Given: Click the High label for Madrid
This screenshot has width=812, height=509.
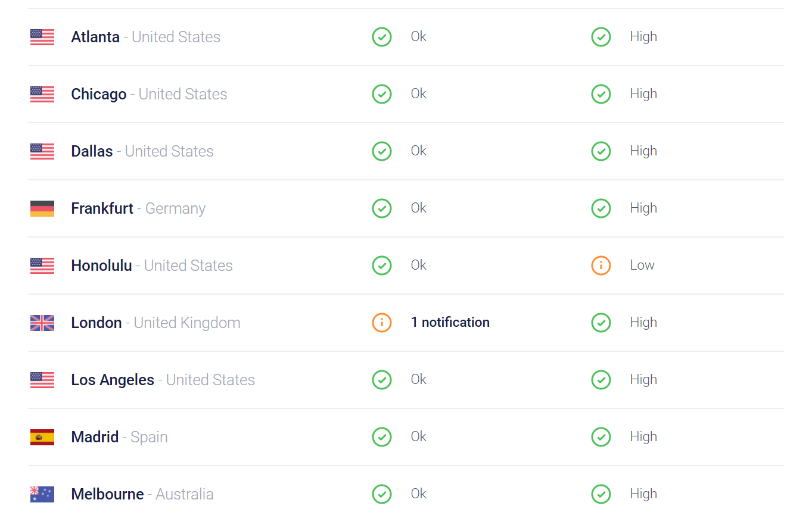Looking at the screenshot, I should pyautogui.click(x=643, y=436).
